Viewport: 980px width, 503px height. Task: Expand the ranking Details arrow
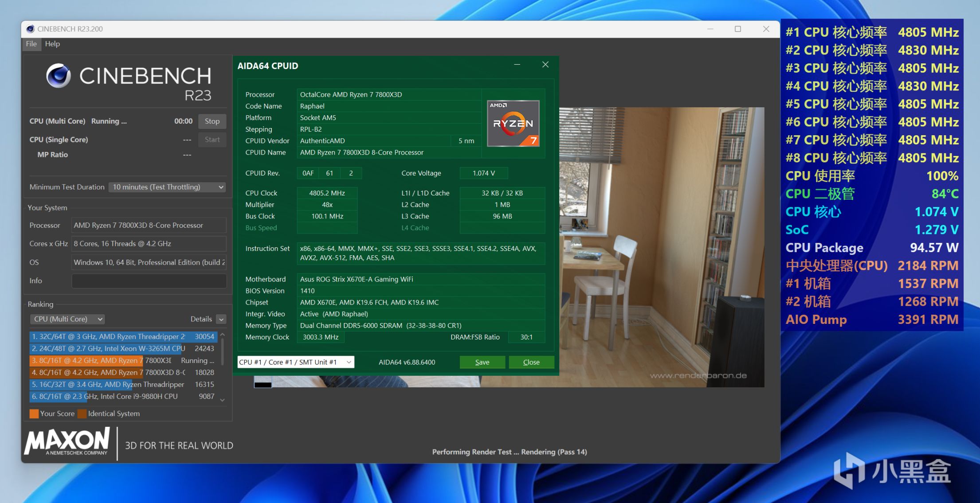pos(221,319)
